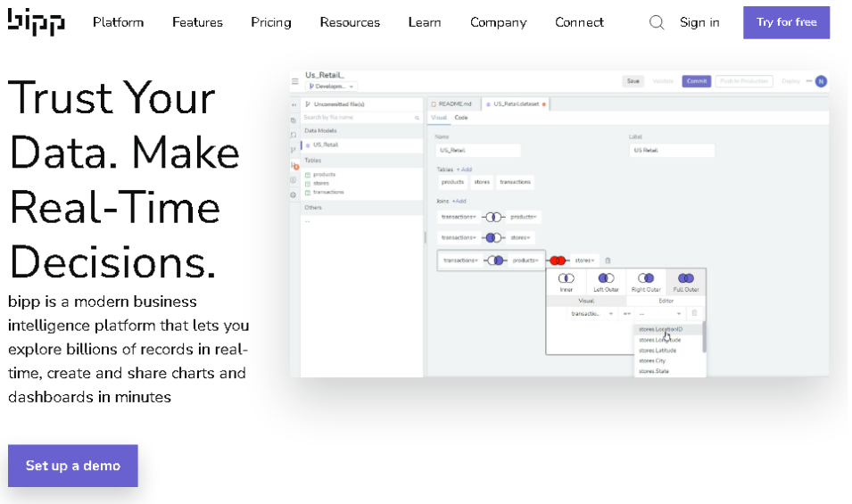Open transactions dropdown in second join
The height and width of the screenshot is (504, 852).
[x=459, y=238]
